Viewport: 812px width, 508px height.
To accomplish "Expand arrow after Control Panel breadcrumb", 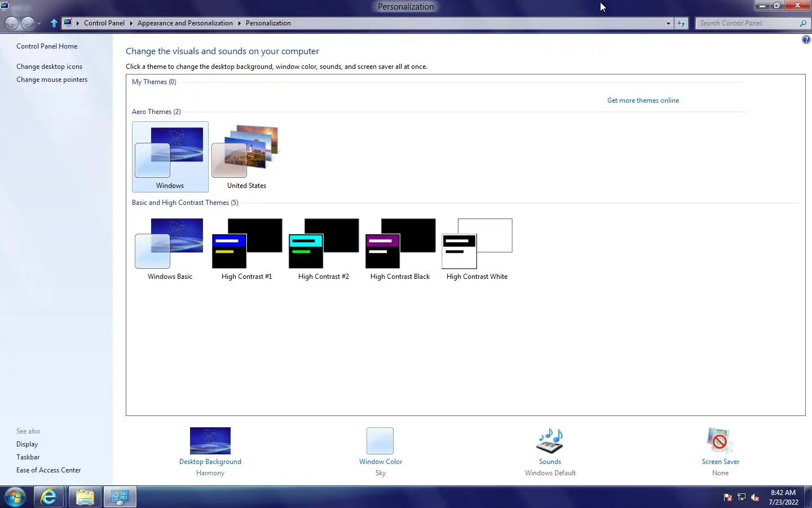I will pyautogui.click(x=131, y=23).
